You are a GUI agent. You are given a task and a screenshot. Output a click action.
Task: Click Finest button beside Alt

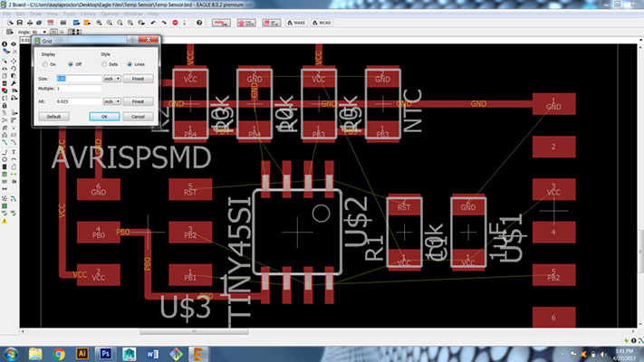point(138,101)
